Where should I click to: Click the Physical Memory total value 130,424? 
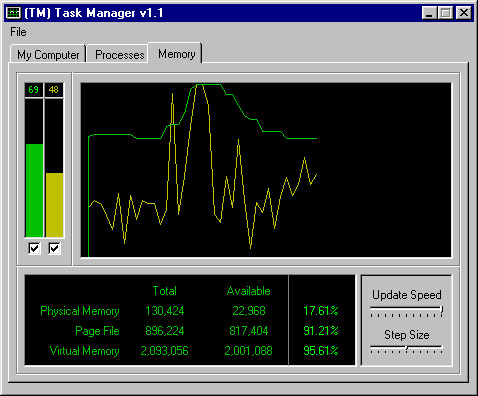(165, 311)
